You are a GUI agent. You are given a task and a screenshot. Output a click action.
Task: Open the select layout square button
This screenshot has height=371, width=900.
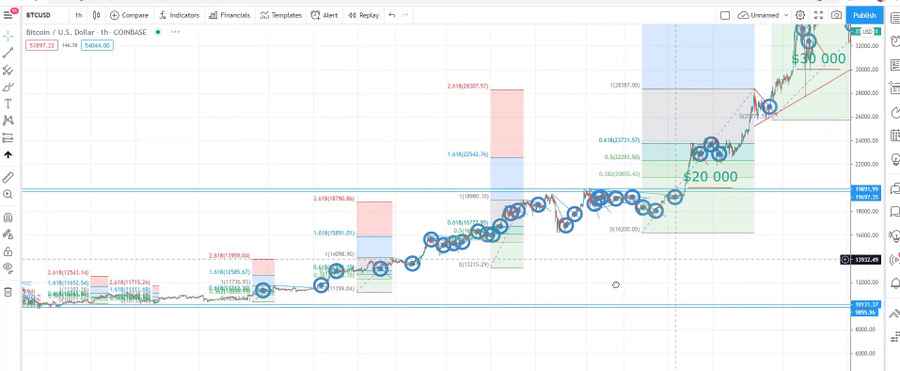pos(725,16)
